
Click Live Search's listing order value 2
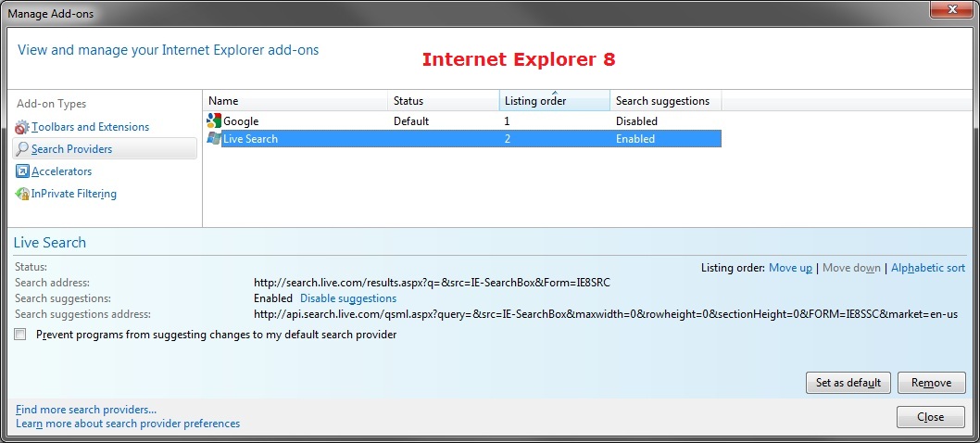[508, 139]
